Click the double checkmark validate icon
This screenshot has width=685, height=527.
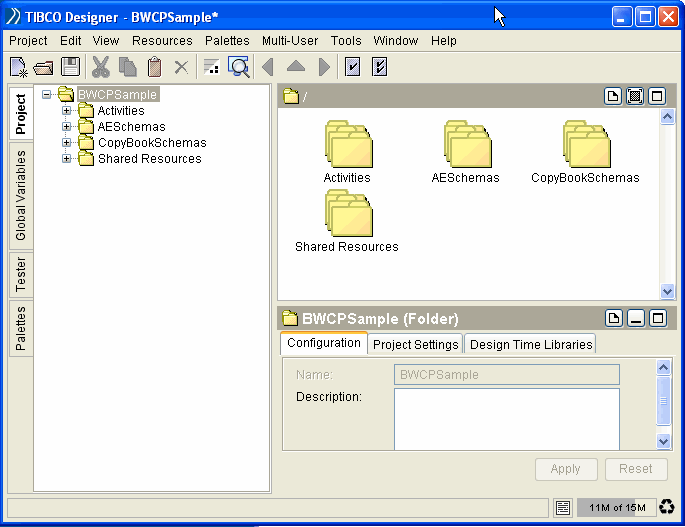379,67
